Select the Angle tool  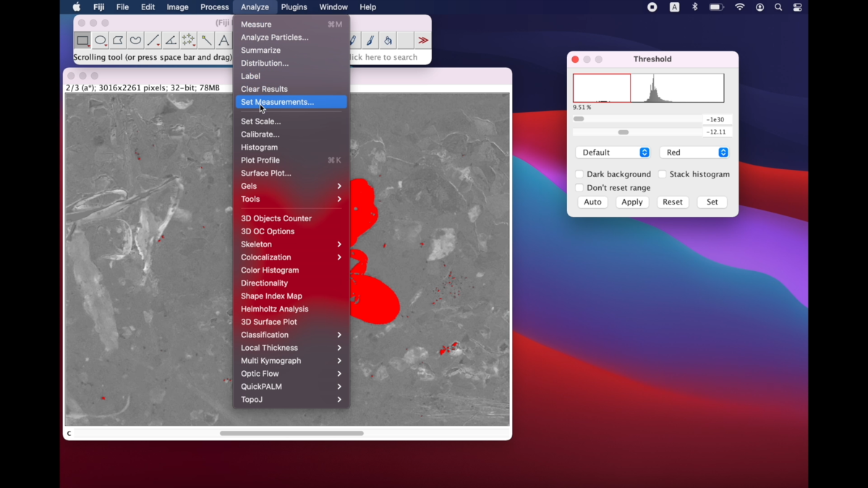coord(171,40)
